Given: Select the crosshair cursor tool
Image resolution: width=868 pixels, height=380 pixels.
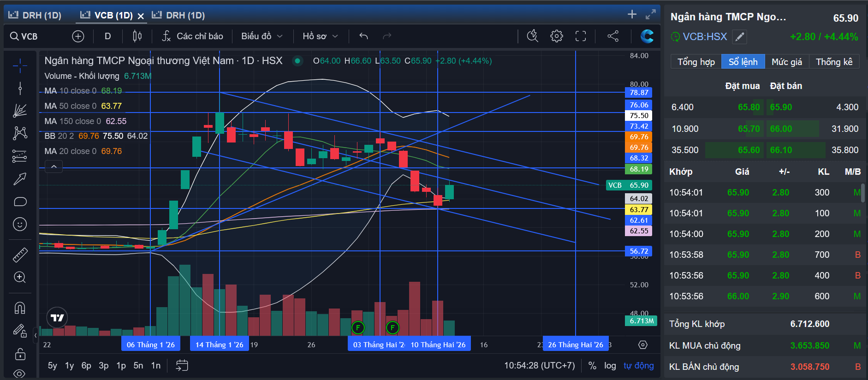Looking at the screenshot, I should 20,66.
